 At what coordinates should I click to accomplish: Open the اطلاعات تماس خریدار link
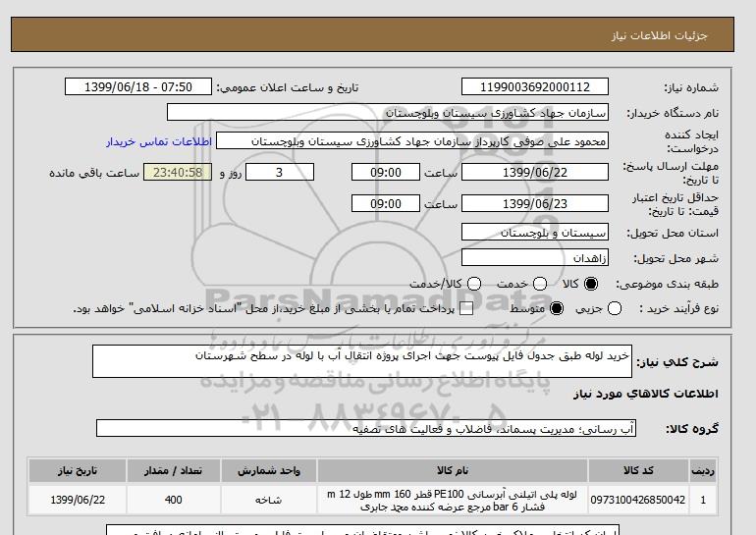click(159, 141)
